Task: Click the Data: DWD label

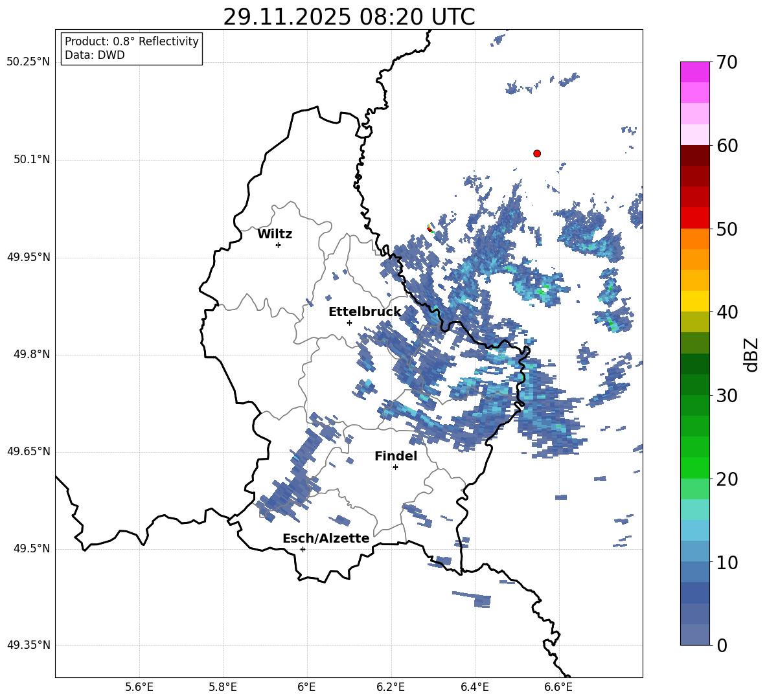Action: [x=95, y=55]
